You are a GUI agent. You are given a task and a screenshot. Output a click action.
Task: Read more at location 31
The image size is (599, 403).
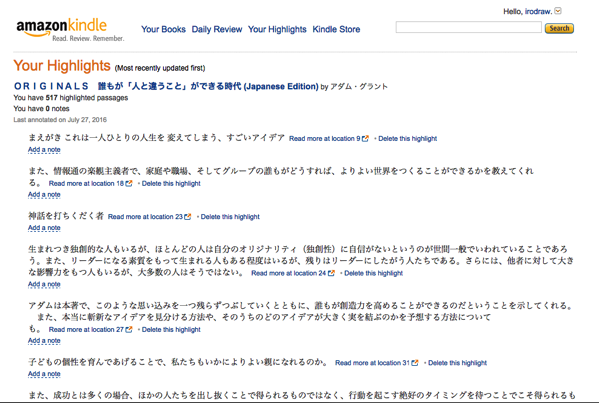(x=372, y=363)
